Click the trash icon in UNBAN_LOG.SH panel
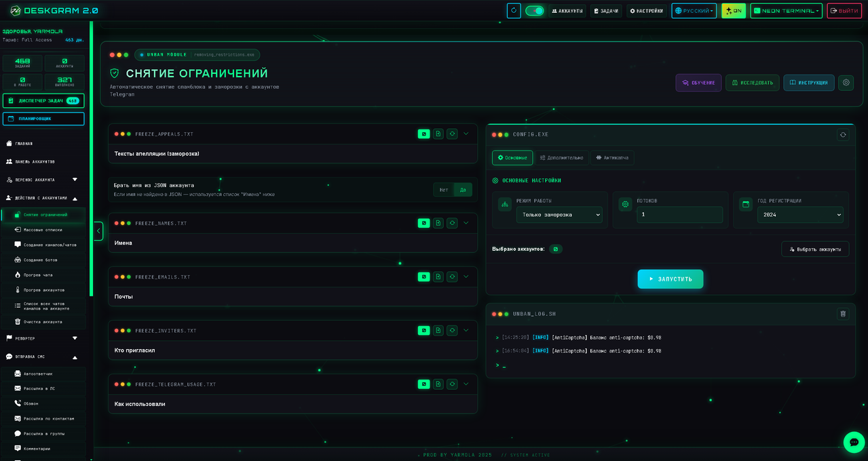The height and width of the screenshot is (461, 868). click(x=843, y=314)
